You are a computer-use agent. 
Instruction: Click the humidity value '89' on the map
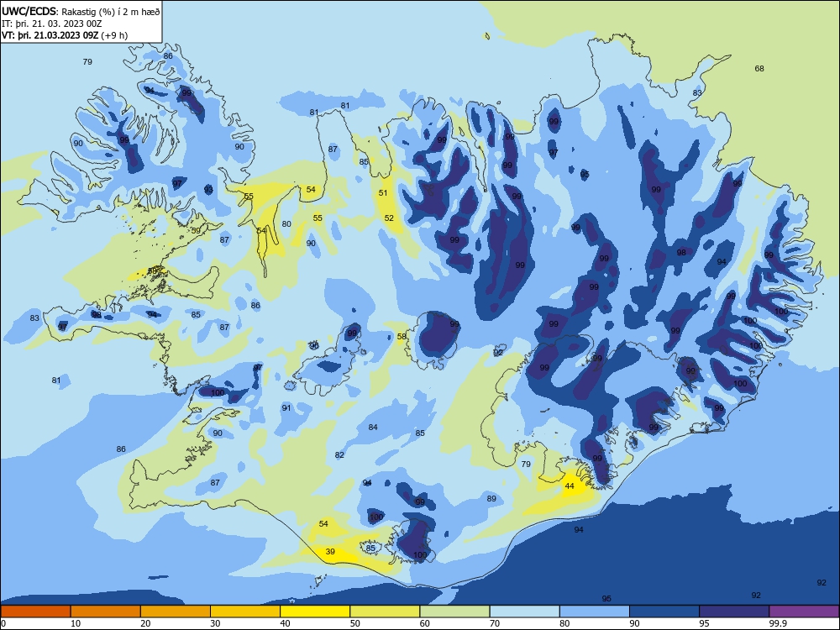pyautogui.click(x=491, y=499)
